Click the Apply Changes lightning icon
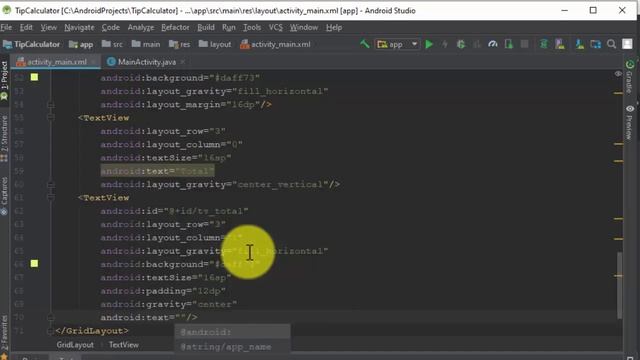The width and height of the screenshot is (640, 360). coord(445,44)
